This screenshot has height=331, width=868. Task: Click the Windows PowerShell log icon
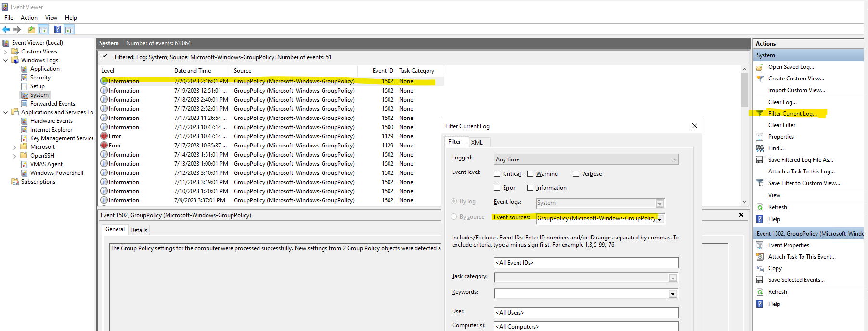(x=24, y=173)
